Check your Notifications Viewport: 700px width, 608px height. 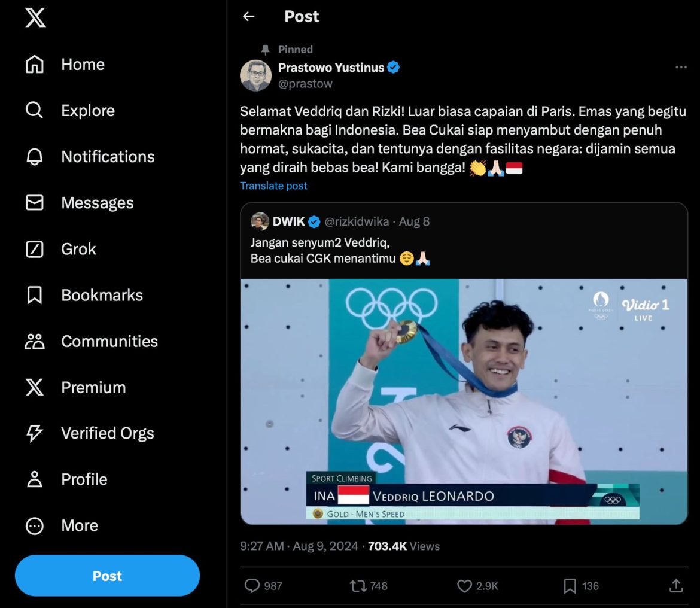click(x=106, y=157)
